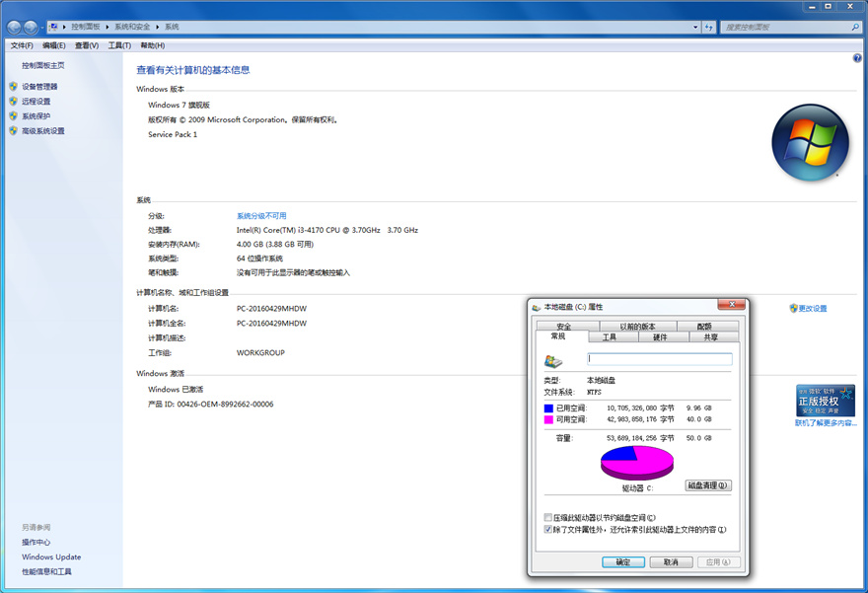The image size is (868, 593).
Task: Click the title icon of 本地磁盘 (C:) 属性 dialog
Action: point(536,307)
